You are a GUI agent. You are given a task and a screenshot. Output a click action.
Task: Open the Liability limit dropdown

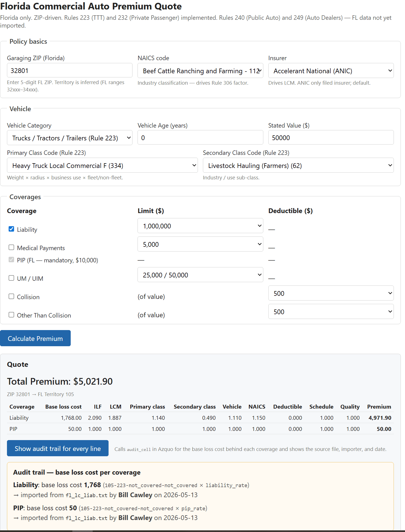pos(200,226)
